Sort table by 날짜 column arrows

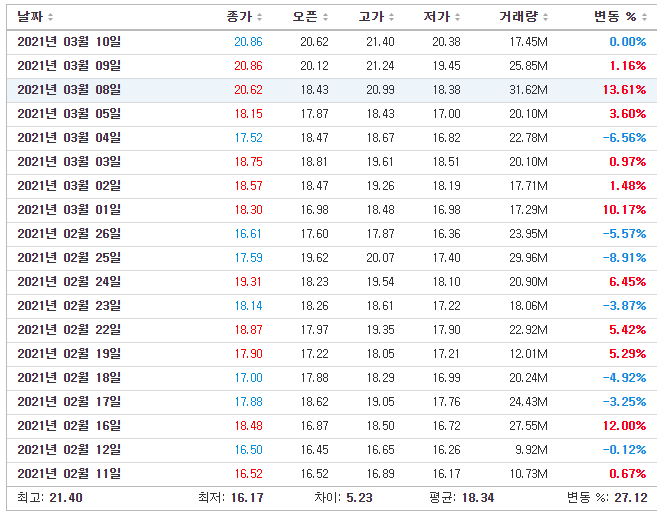51,17
